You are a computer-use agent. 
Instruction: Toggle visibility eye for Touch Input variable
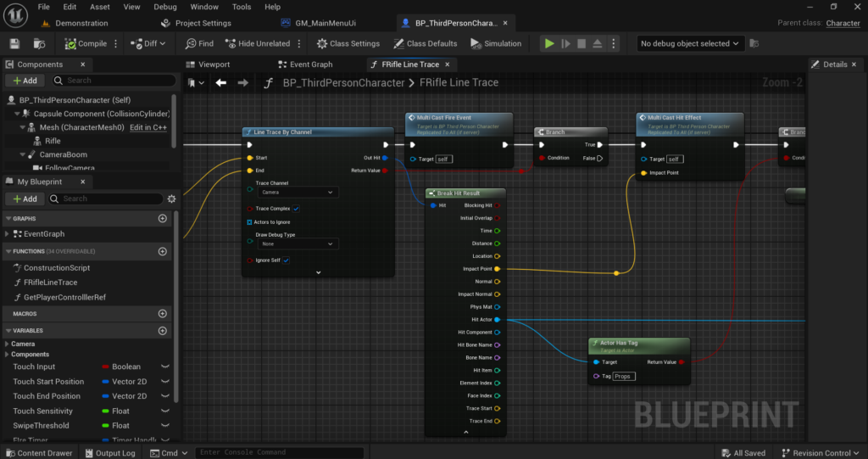165,367
